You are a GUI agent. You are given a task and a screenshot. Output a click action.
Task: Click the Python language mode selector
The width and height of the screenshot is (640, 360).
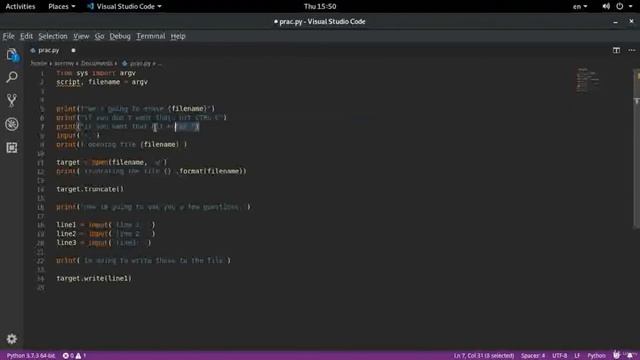[596, 356]
